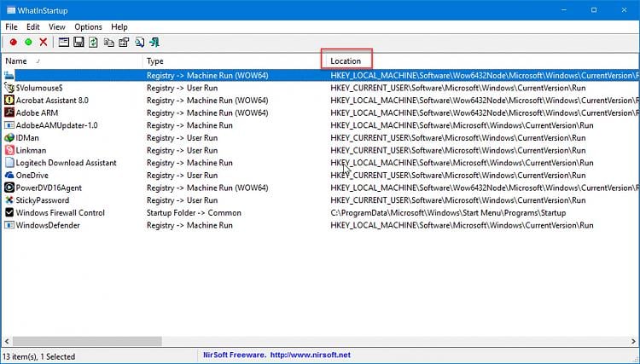
Task: Select the StickyPassword entry name
Action: pos(43,200)
